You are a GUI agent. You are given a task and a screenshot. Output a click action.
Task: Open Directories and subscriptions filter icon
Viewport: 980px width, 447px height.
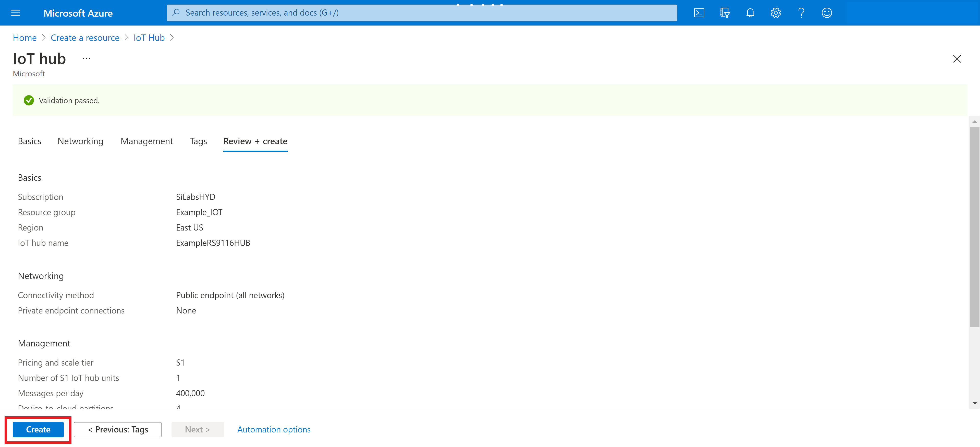[724, 13]
